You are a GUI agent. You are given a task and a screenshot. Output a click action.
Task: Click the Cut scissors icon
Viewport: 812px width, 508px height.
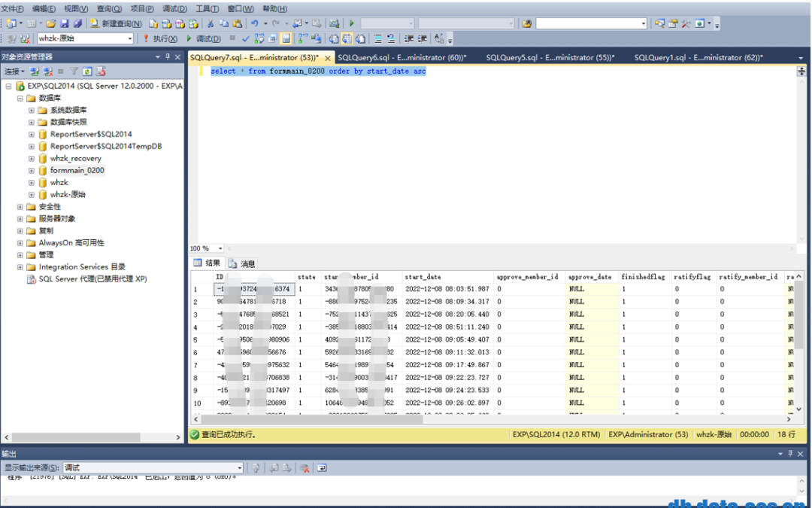coord(211,23)
